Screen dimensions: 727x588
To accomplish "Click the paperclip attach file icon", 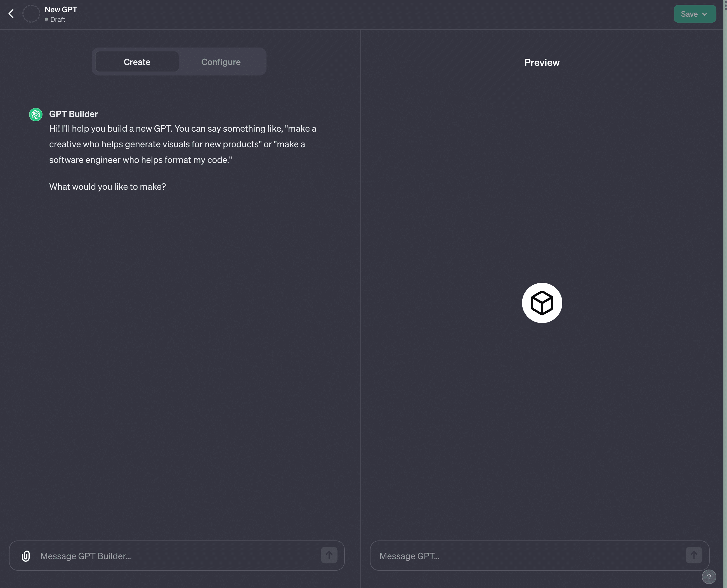I will (x=26, y=556).
